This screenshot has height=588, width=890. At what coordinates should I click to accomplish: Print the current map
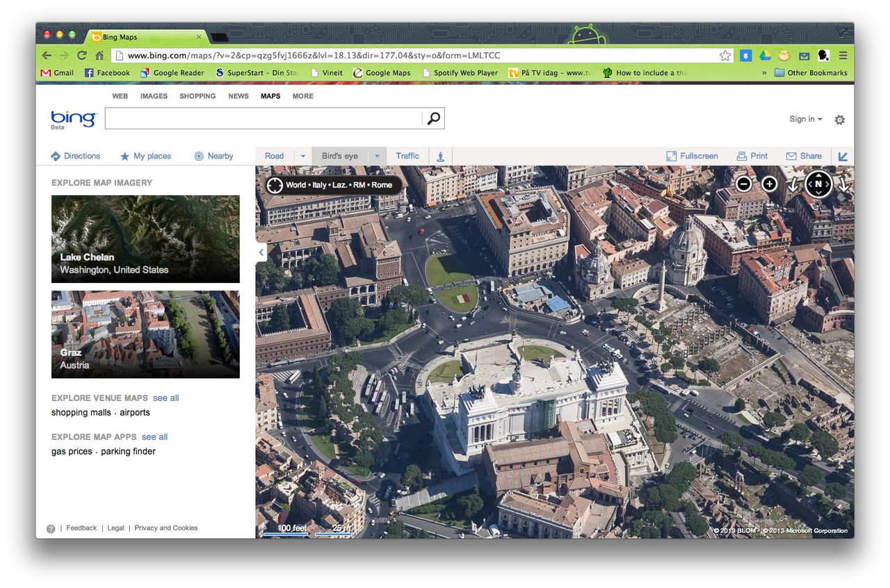coord(752,156)
